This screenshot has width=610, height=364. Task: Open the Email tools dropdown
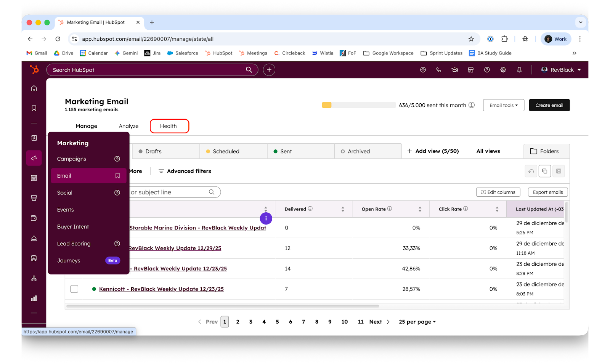pyautogui.click(x=504, y=105)
